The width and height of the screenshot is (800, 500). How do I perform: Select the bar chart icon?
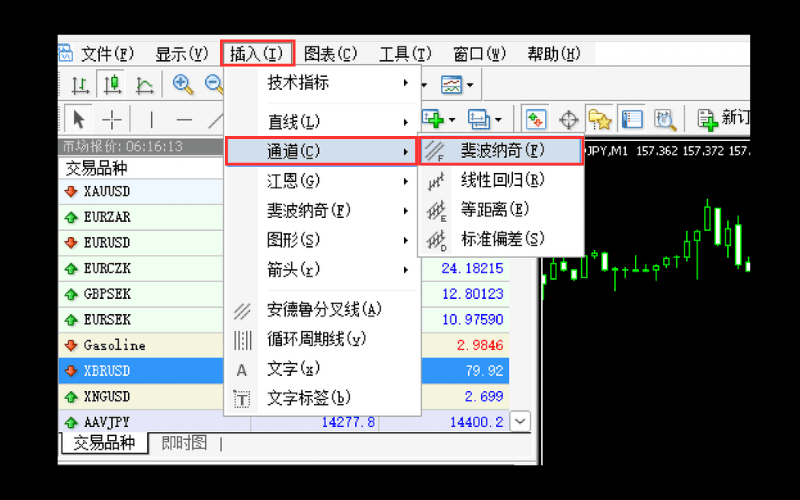coord(80,84)
